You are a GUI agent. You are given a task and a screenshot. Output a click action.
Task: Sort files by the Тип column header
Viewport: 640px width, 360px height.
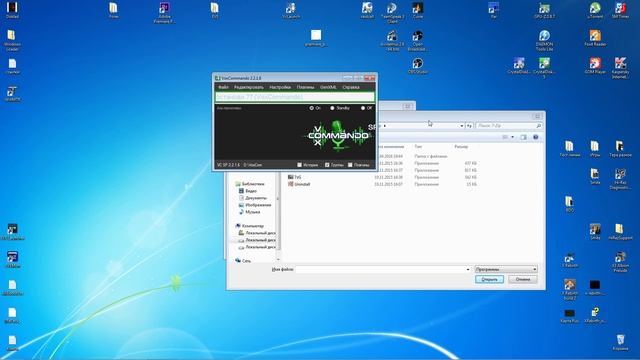tap(418, 147)
